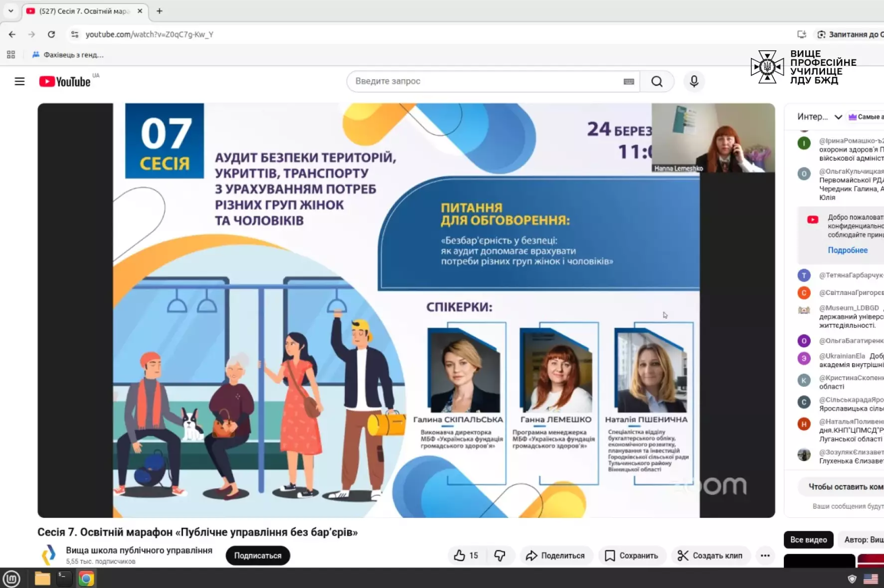
Task: Save the video using Сохранить button
Action: [x=631, y=555]
